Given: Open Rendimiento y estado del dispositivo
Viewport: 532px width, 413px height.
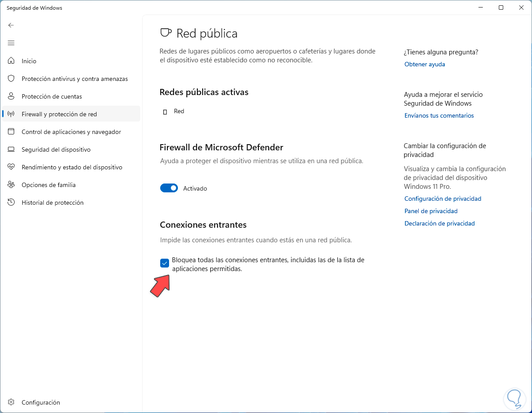Looking at the screenshot, I should click(71, 167).
